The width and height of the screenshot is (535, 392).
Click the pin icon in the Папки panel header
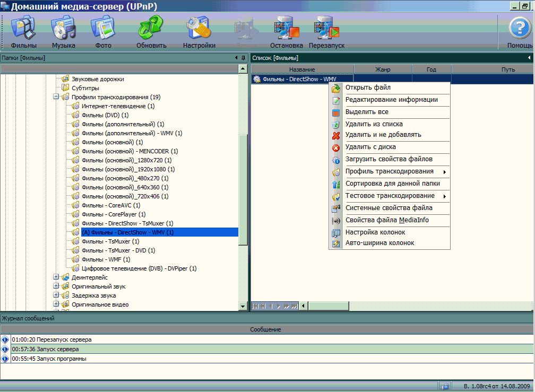pos(243,58)
